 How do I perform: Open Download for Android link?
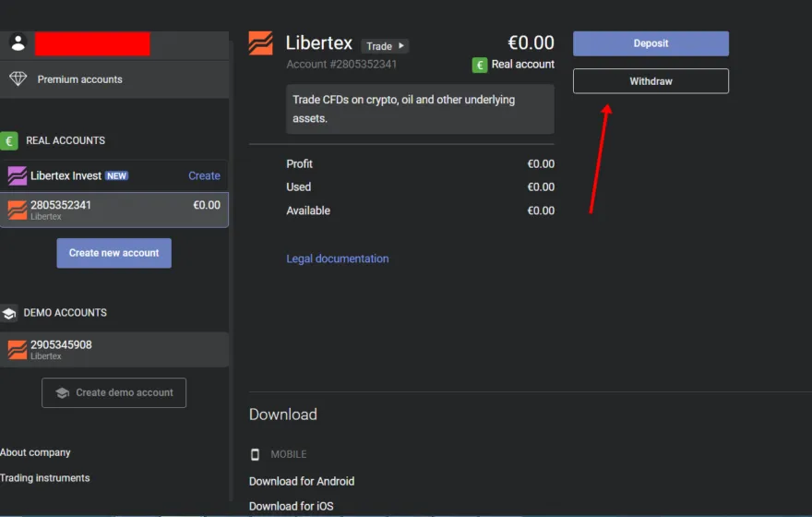(302, 481)
